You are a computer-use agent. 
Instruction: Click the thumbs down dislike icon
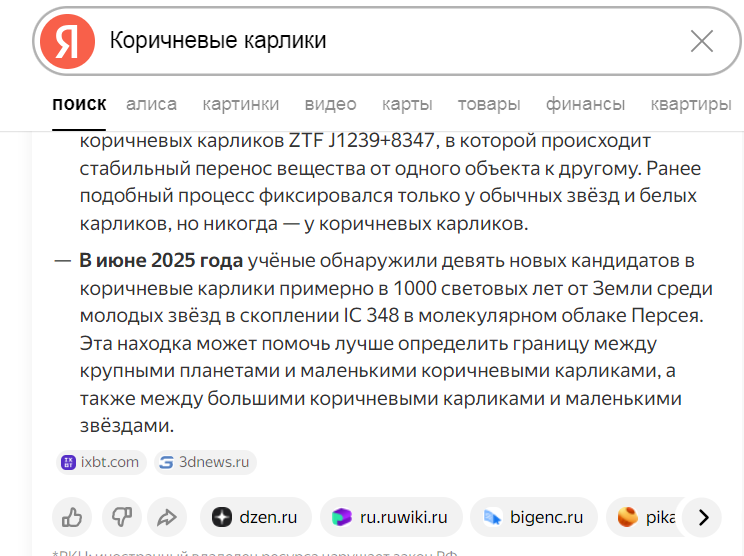click(122, 517)
